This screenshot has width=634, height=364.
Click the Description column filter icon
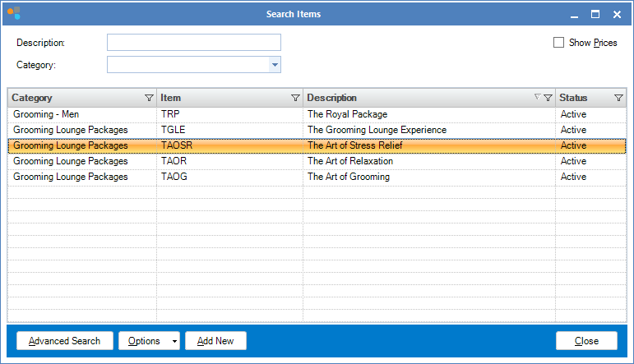(548, 98)
